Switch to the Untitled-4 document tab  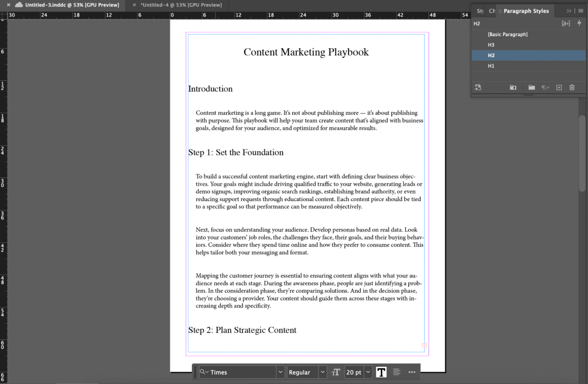(x=181, y=5)
